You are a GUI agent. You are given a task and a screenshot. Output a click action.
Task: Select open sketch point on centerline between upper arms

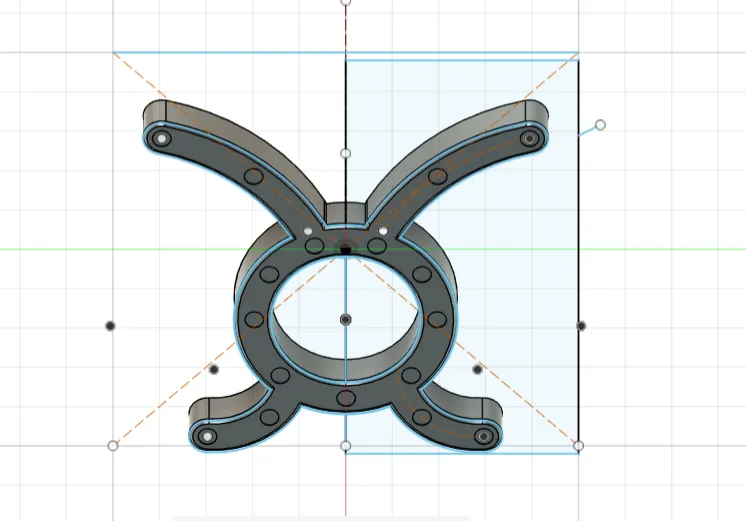click(346, 153)
